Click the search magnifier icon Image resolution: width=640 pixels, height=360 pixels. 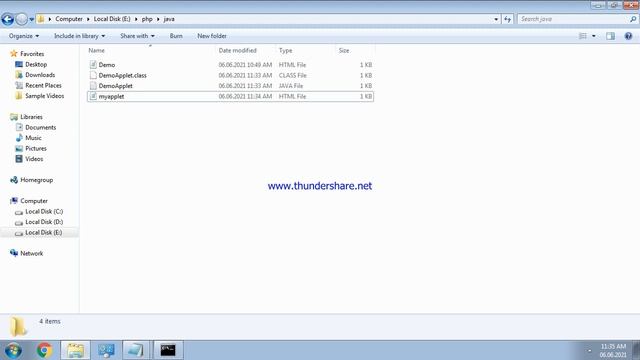(x=633, y=19)
